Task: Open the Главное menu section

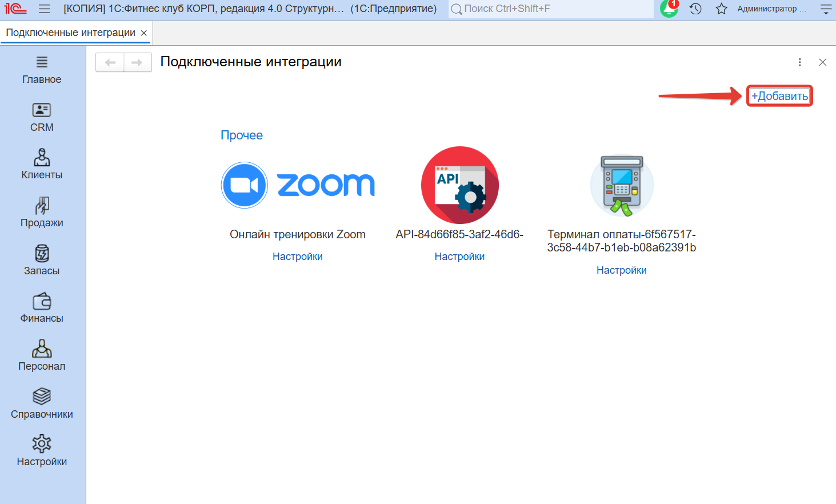Action: coord(42,70)
